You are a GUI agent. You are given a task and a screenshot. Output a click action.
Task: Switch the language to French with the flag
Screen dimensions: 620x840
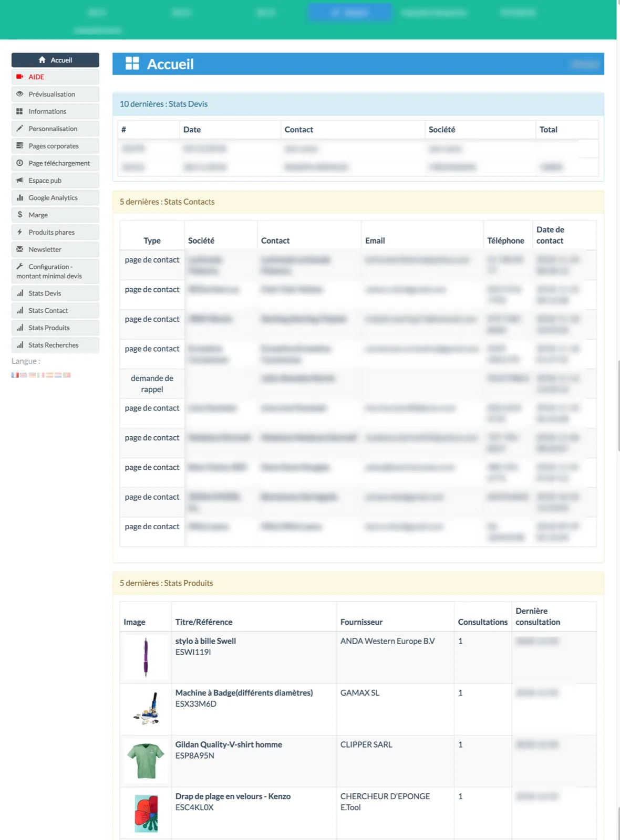(x=15, y=375)
